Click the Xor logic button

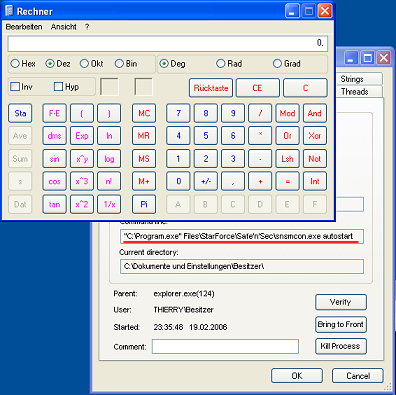click(315, 136)
